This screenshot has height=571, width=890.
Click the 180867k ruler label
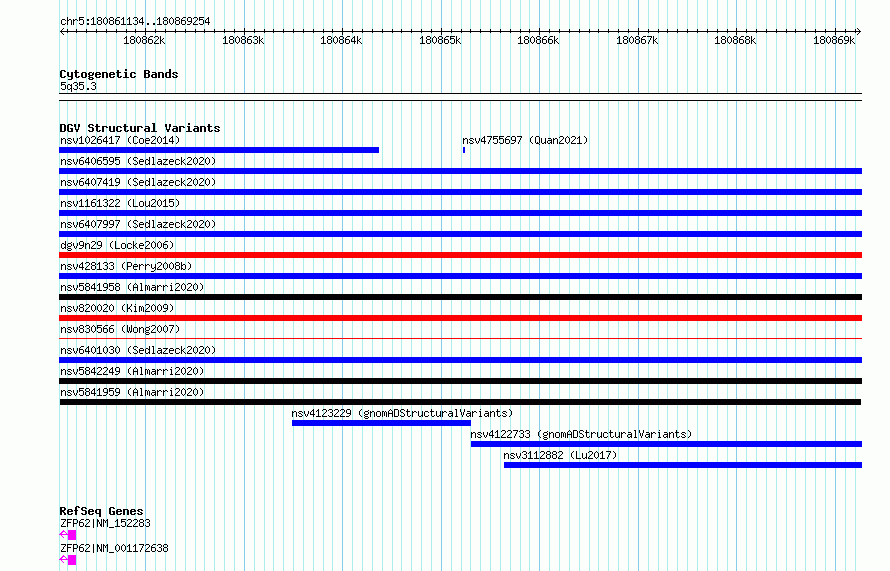point(637,40)
